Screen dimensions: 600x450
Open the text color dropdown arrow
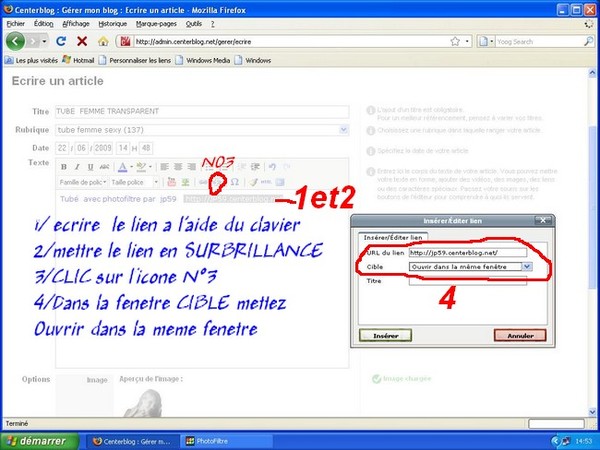[x=131, y=167]
